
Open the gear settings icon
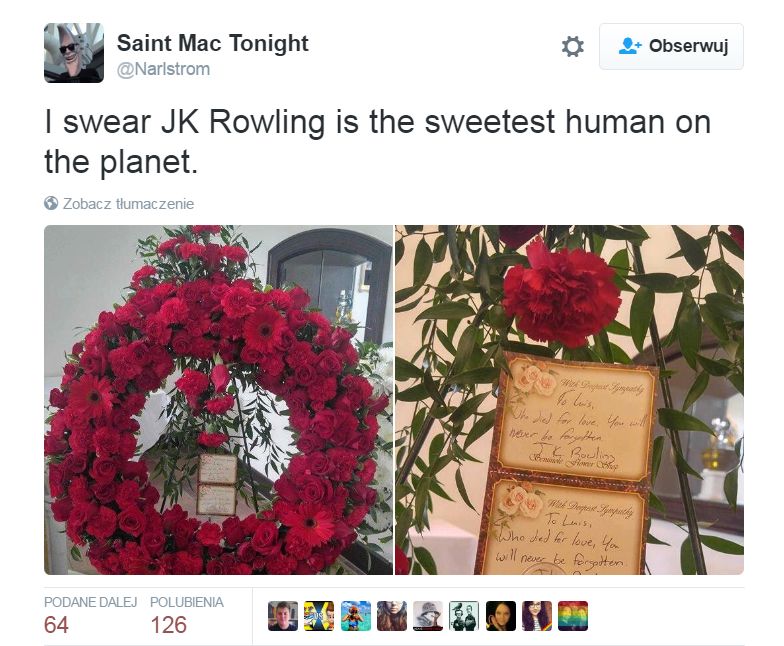[x=572, y=46]
